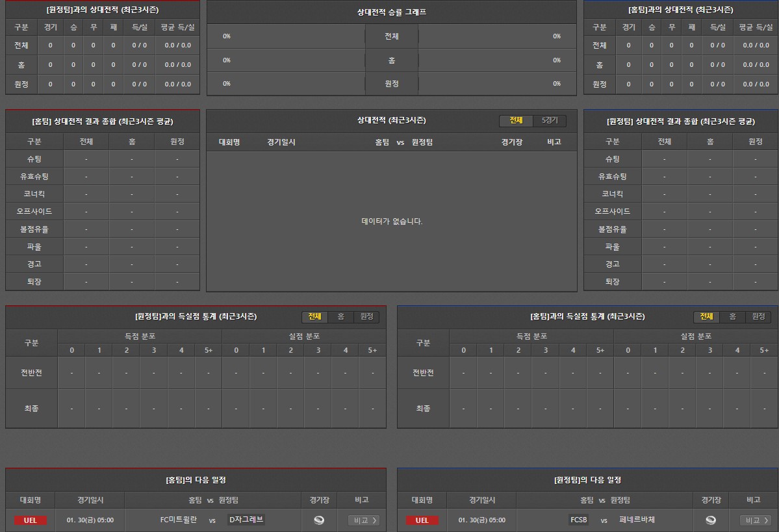Select 홈 in [홈팀]과의 득실점 통계 panel
This screenshot has height=532, width=779.
pyautogui.click(x=732, y=316)
